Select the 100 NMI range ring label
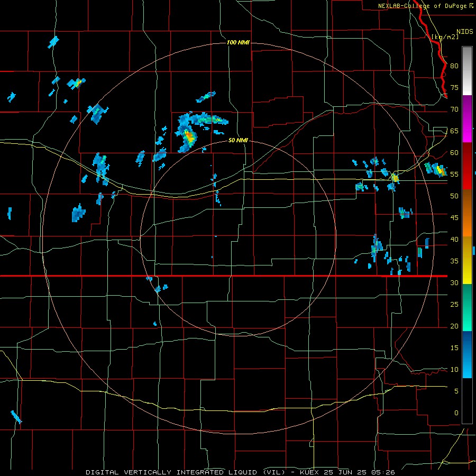This screenshot has width=476, height=476. (x=239, y=42)
